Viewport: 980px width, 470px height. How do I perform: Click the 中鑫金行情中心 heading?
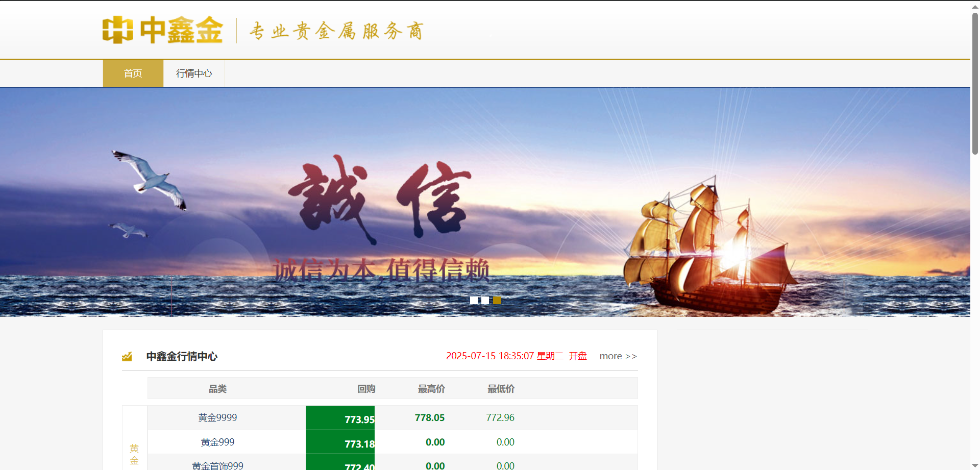pyautogui.click(x=182, y=356)
